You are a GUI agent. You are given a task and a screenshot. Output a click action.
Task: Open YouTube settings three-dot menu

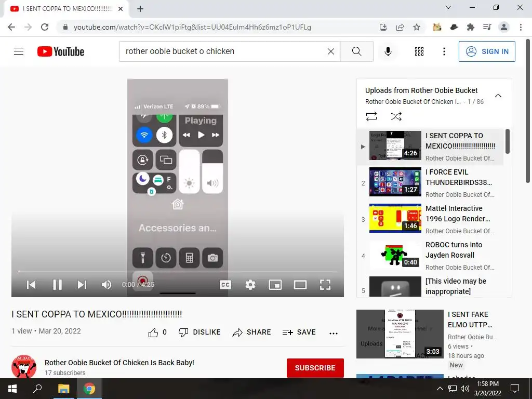click(444, 51)
